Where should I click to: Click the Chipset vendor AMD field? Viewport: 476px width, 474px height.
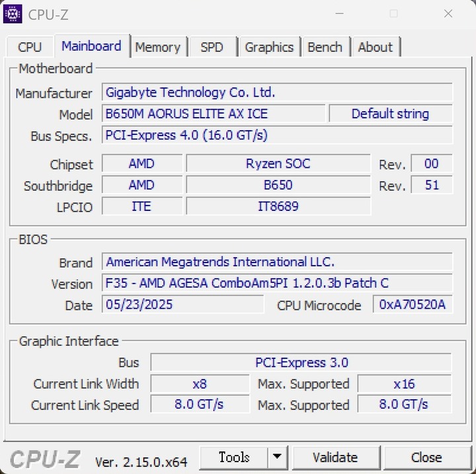pyautogui.click(x=142, y=164)
